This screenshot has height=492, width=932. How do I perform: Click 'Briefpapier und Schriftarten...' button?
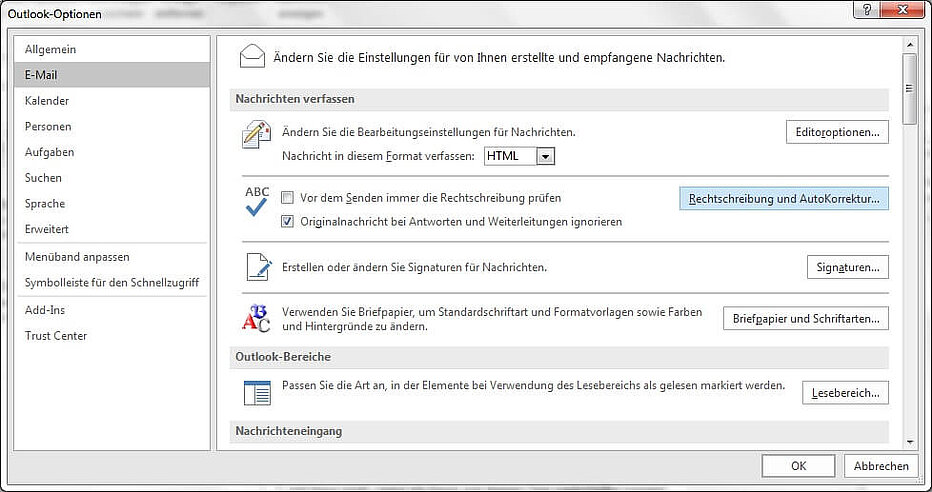805,318
